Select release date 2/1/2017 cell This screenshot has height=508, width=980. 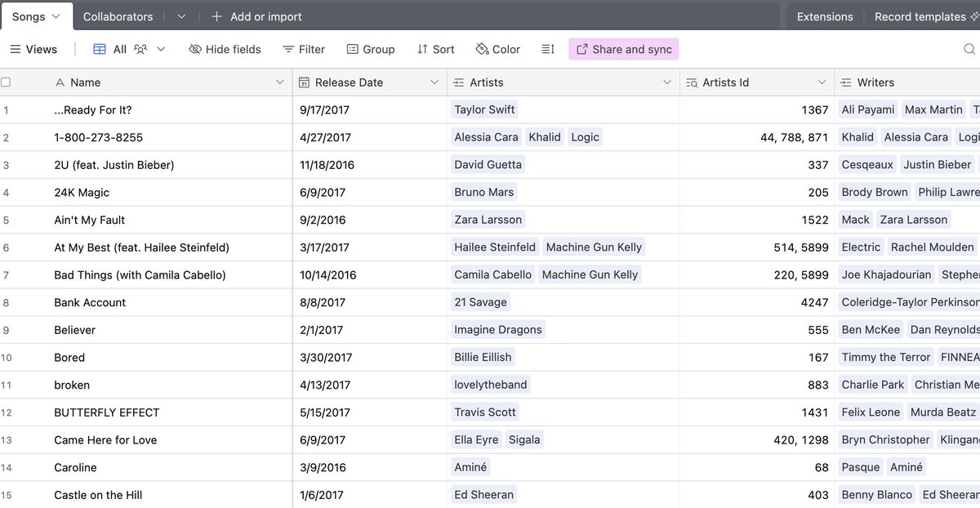tap(370, 329)
